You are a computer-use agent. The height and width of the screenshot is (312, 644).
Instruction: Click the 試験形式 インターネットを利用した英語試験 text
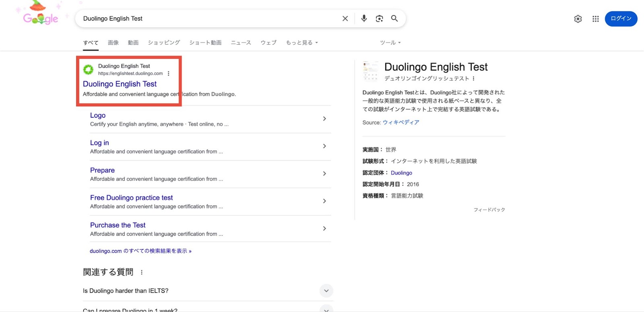434,161
